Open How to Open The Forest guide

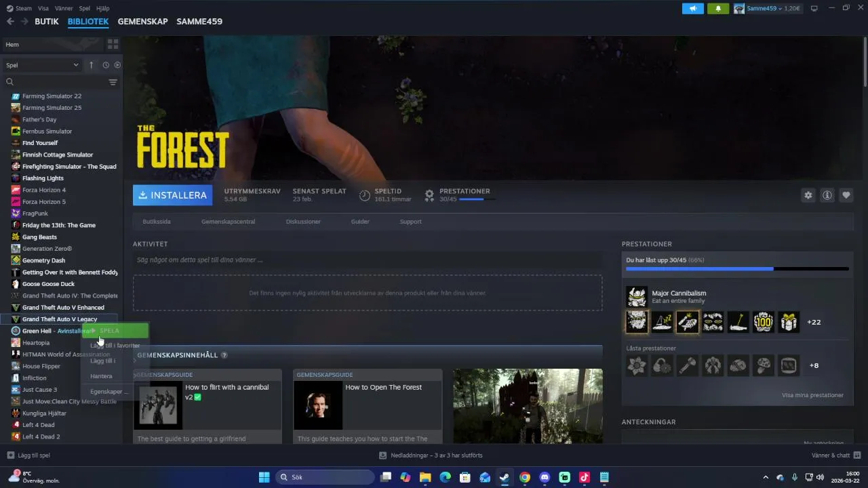pos(368,406)
